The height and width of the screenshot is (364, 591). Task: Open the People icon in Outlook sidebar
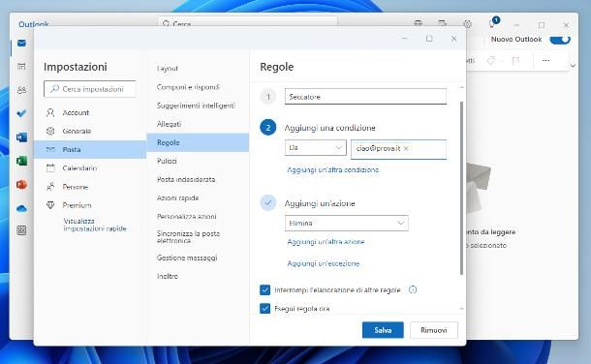(21, 90)
